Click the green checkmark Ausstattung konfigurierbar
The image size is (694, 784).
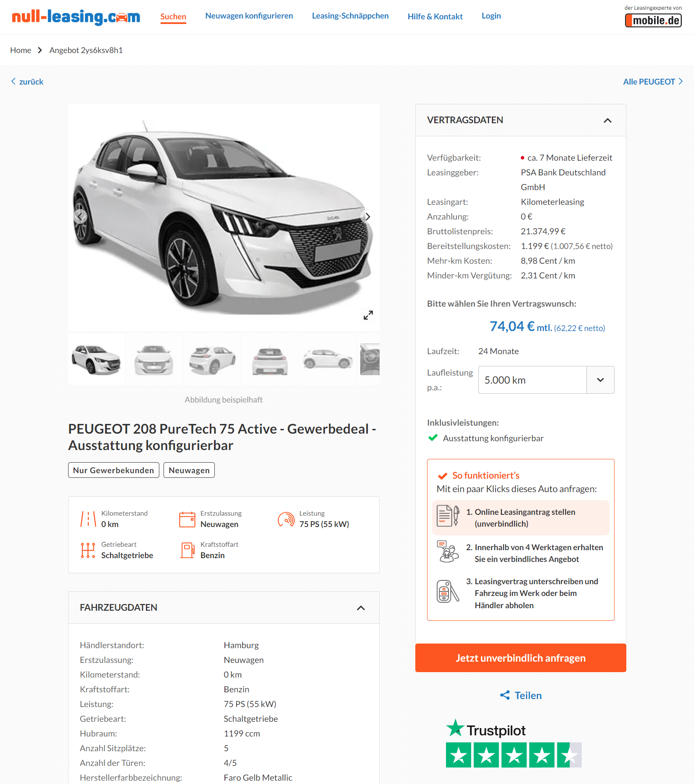pos(433,438)
